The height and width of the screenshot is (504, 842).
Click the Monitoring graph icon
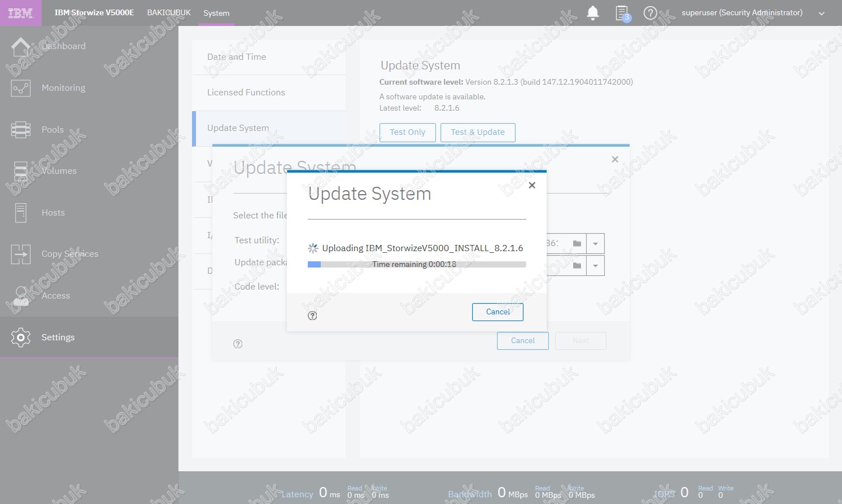click(x=21, y=88)
